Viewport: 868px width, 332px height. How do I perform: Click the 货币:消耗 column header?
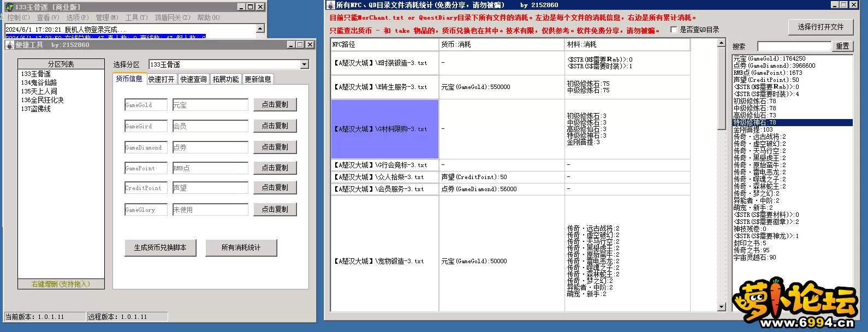click(502, 44)
